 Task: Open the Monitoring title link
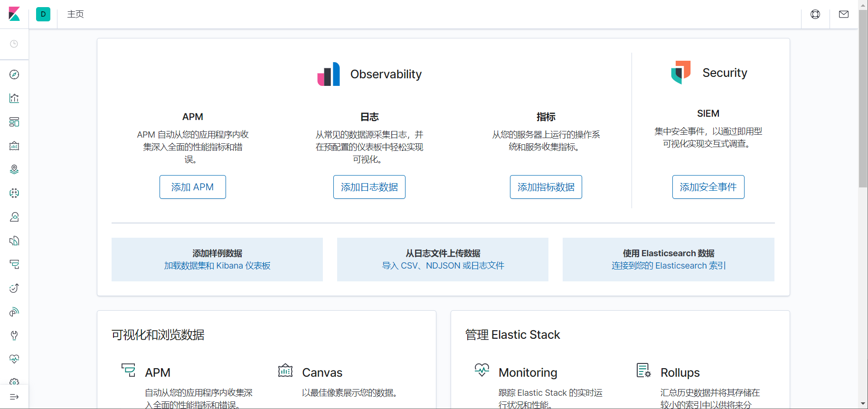click(528, 372)
